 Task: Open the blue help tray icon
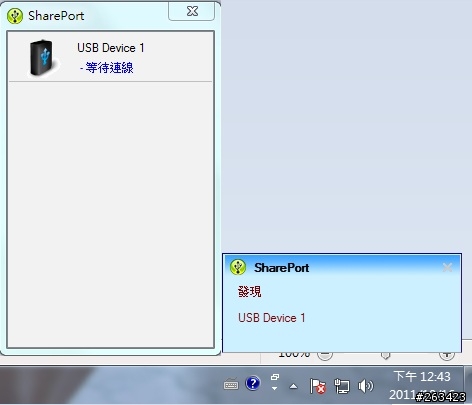(x=253, y=383)
